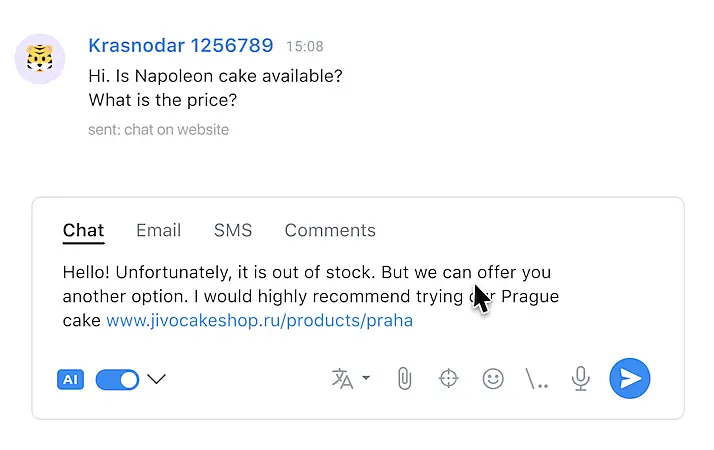Expand the chevron beside the AI toggle

156,379
